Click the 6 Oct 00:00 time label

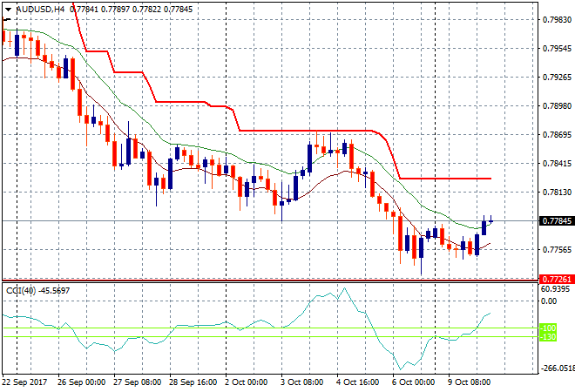click(413, 382)
